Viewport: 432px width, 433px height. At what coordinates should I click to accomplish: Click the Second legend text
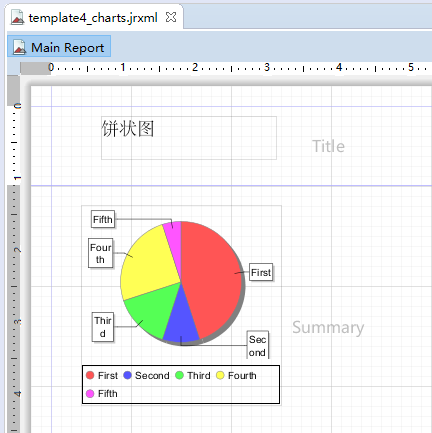(152, 375)
